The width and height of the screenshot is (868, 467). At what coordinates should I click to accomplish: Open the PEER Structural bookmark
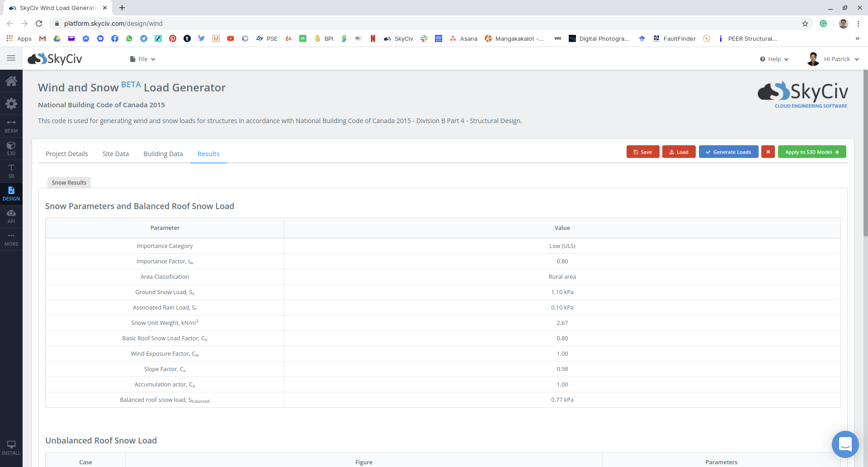point(747,38)
